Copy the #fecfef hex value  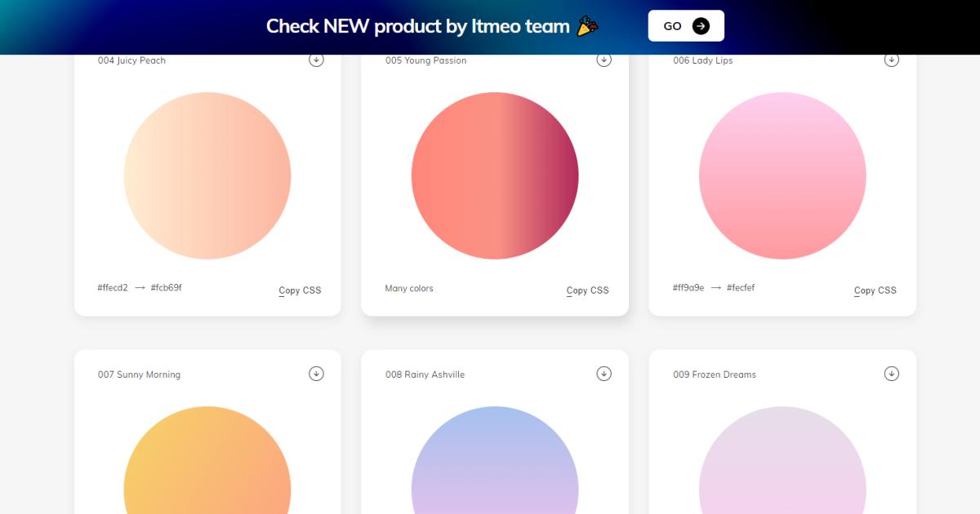tap(741, 288)
